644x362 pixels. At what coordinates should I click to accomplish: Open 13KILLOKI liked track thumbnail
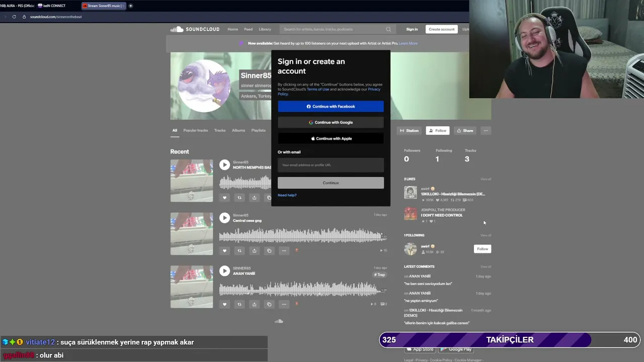click(x=411, y=193)
